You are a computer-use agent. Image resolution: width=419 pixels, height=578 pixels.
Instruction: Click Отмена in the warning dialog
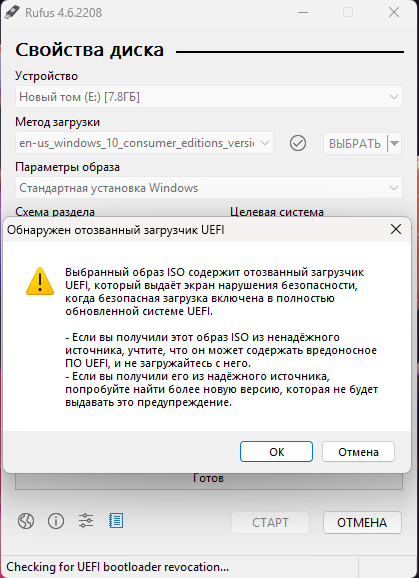click(x=358, y=452)
